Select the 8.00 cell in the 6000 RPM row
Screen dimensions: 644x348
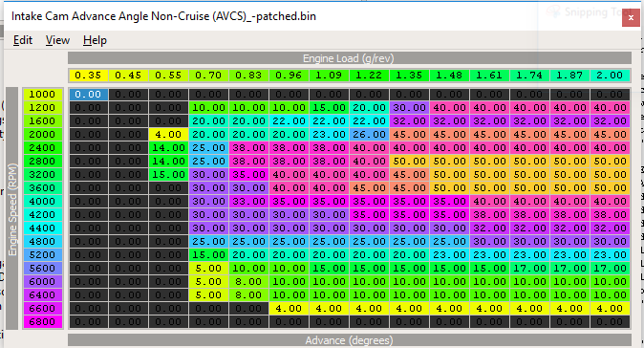click(x=248, y=281)
